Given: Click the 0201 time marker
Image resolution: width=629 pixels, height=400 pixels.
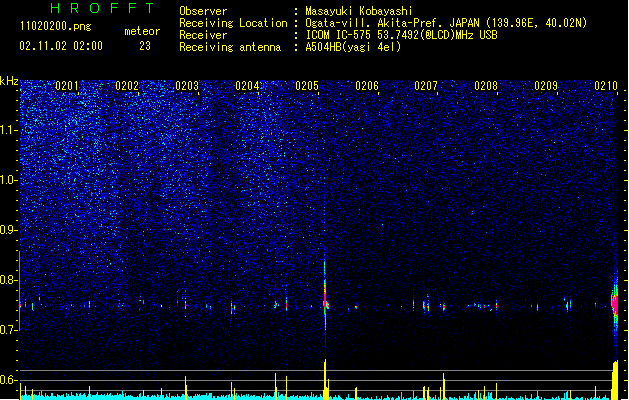Looking at the screenshot, I should [x=67, y=86].
